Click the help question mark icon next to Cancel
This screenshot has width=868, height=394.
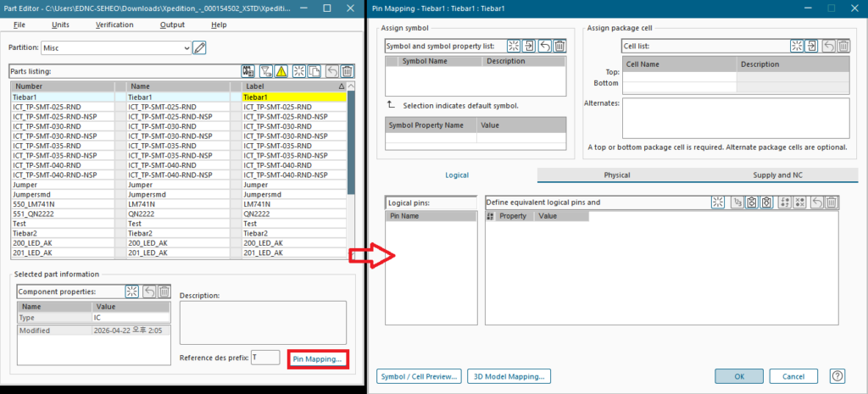click(x=837, y=375)
